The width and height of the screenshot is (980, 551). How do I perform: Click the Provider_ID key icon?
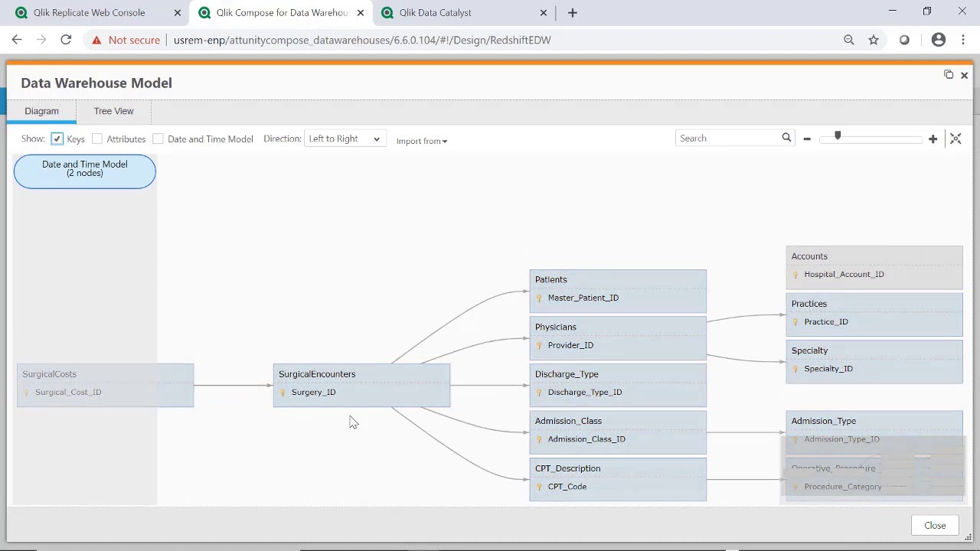[x=539, y=345]
